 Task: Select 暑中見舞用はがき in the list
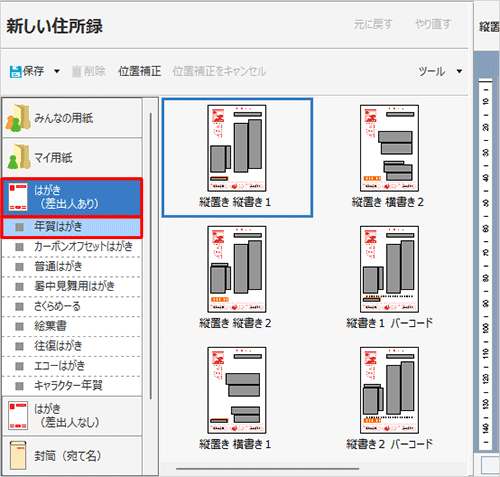72,286
